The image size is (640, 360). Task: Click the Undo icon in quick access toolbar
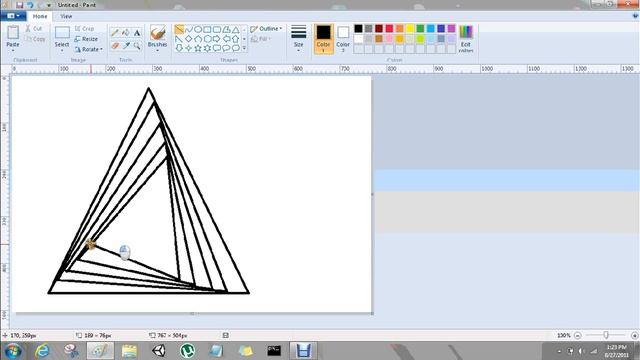(30, 5)
